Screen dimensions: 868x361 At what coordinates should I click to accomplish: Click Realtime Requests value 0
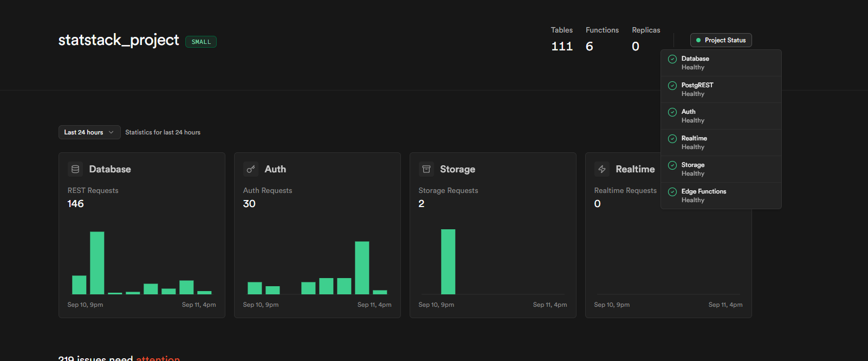(598, 204)
